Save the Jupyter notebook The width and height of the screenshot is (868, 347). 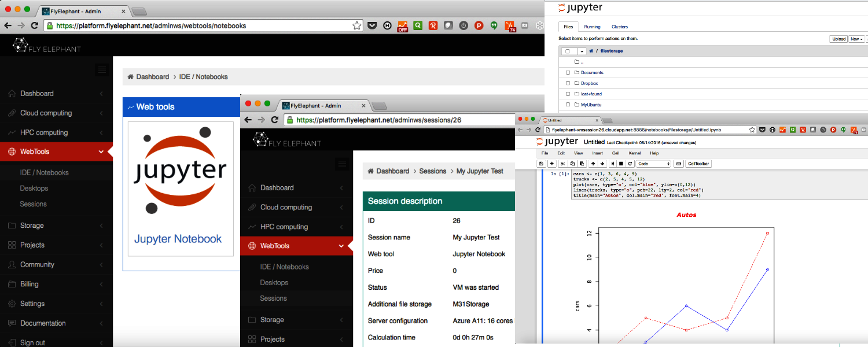click(542, 164)
